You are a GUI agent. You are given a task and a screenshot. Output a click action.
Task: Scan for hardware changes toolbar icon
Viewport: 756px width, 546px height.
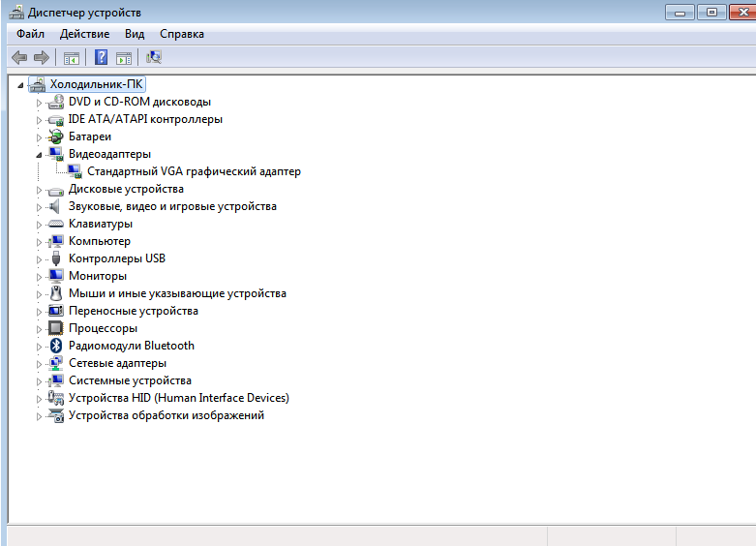(154, 57)
